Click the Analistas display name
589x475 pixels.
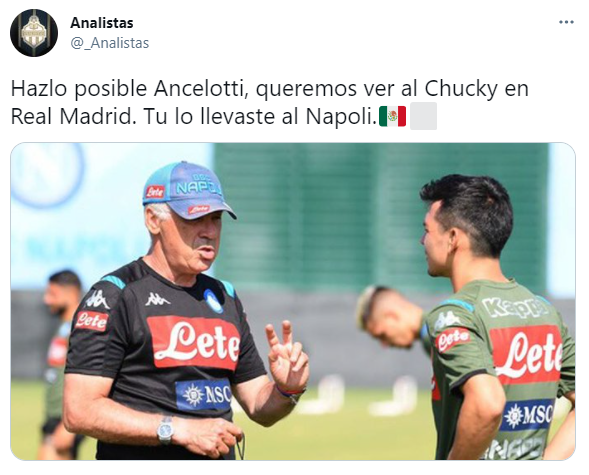[102, 23]
